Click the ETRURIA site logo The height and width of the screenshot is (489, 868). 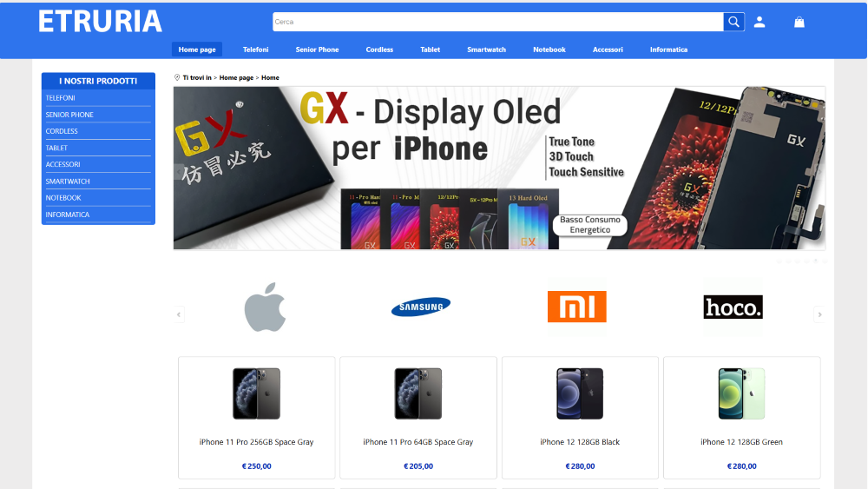click(100, 22)
